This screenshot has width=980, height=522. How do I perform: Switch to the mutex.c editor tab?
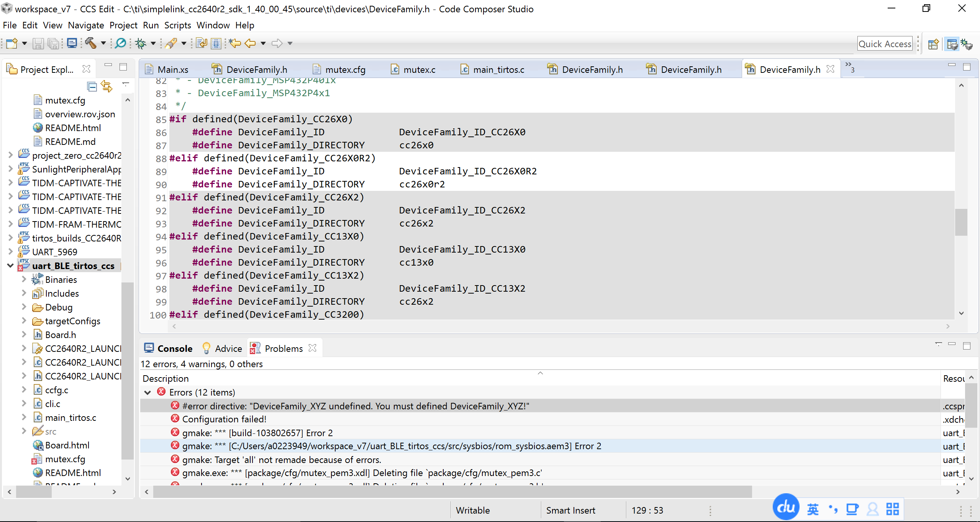(x=414, y=69)
